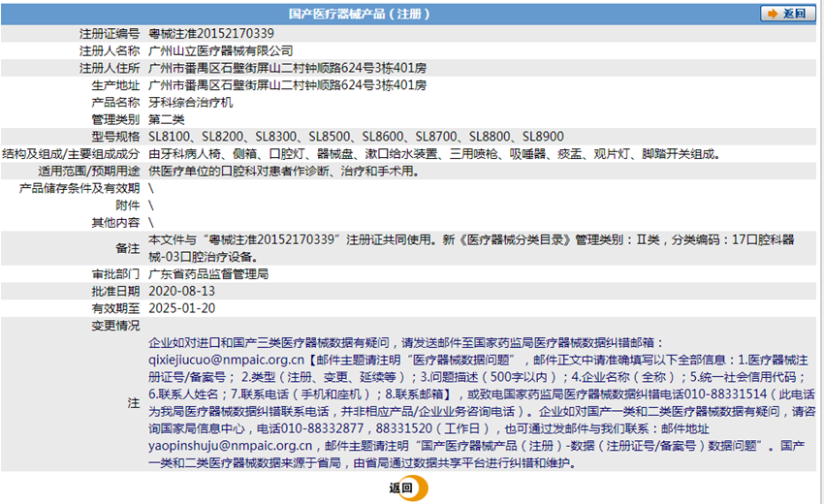
Task: Click the 产品储存条件及有效期 label
Action: (x=79, y=188)
